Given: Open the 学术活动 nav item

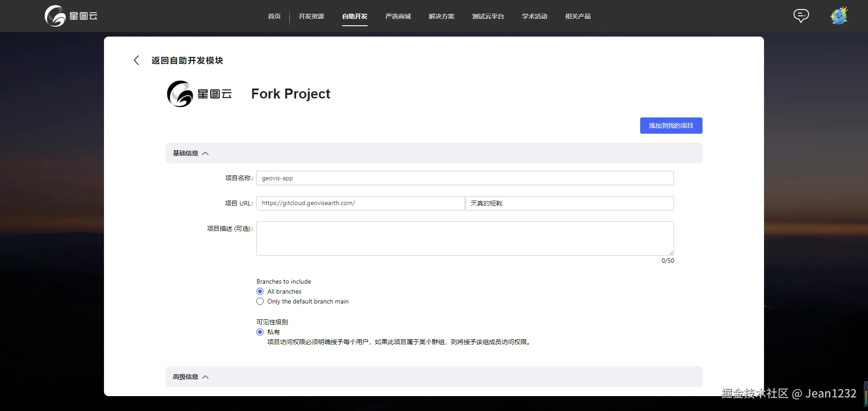Looking at the screenshot, I should click(x=535, y=16).
